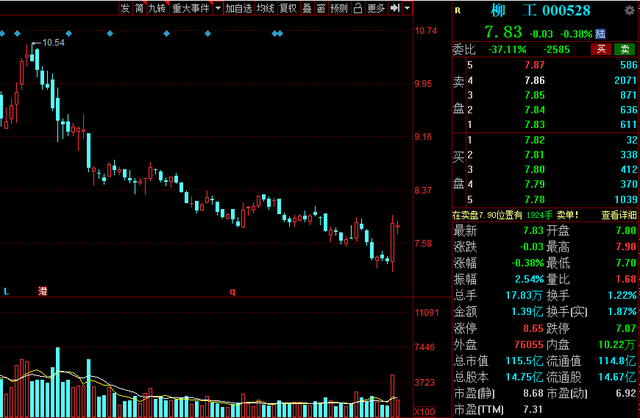
Task: Click the 量比 value 1.68
Action: [626, 279]
